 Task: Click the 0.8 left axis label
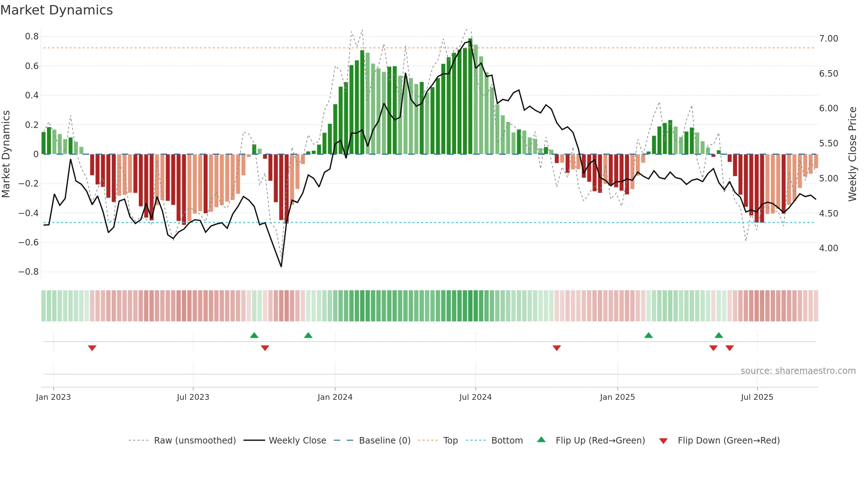point(32,37)
